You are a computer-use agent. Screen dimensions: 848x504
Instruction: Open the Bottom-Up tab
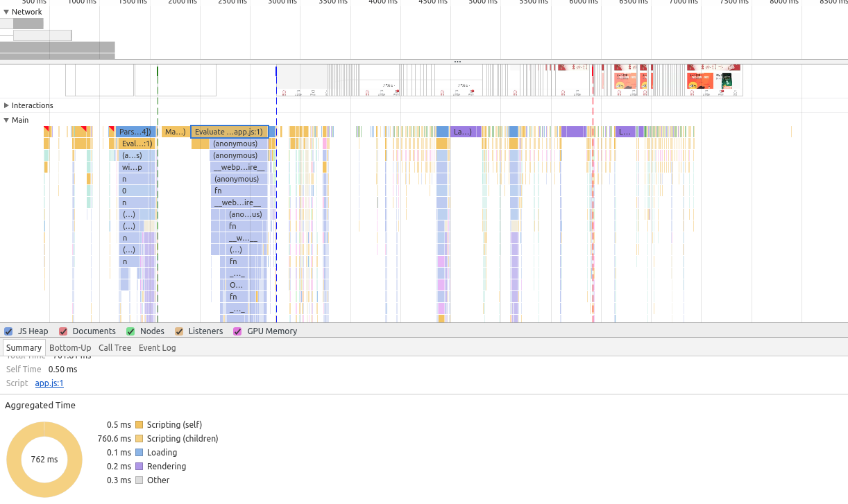coord(70,348)
